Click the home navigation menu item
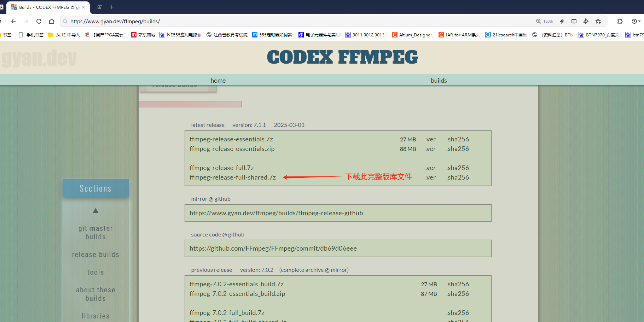The image size is (644, 322). pyautogui.click(x=218, y=81)
